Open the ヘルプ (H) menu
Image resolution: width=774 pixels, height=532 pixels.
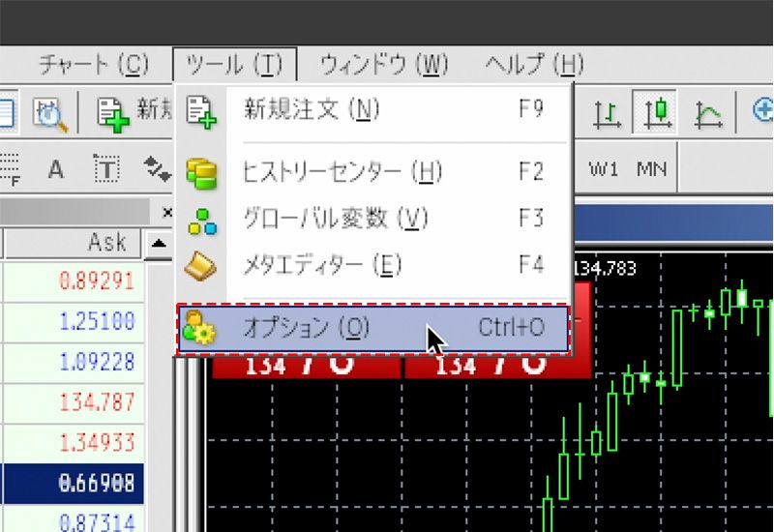pyautogui.click(x=534, y=66)
